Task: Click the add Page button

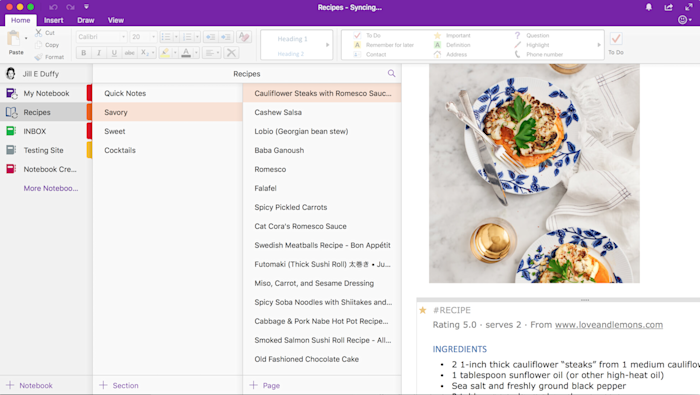Action: [265, 385]
